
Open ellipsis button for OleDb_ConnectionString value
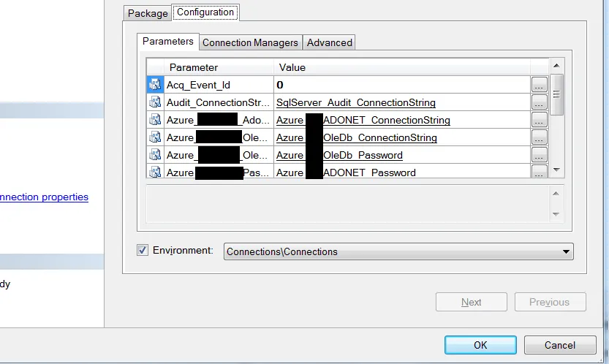(x=539, y=137)
